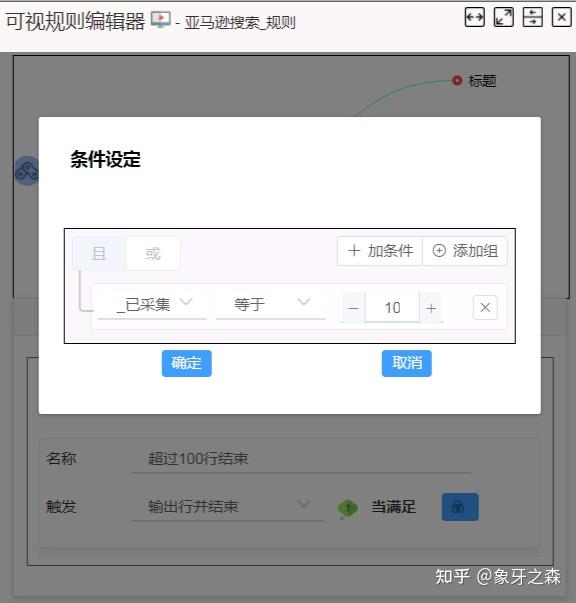Delete the condition row with X icon

tap(485, 307)
